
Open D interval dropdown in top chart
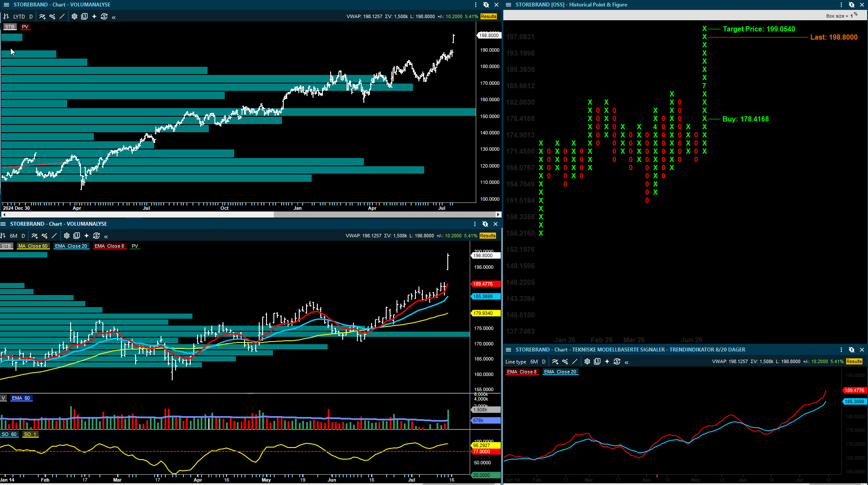(31, 16)
